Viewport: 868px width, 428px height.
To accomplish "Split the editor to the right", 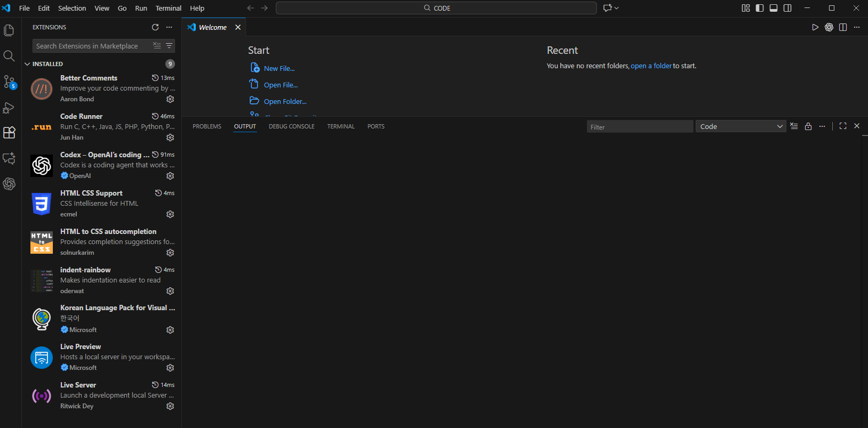I will tap(843, 27).
